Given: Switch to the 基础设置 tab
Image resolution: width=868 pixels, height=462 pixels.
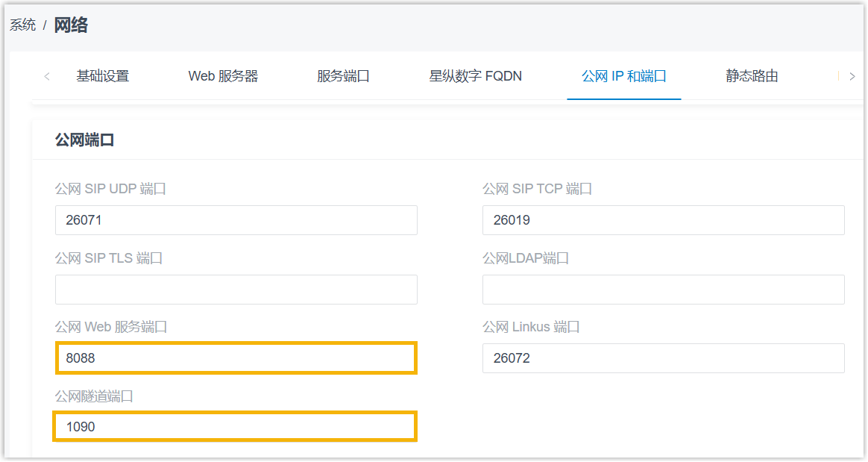Looking at the screenshot, I should pyautogui.click(x=103, y=76).
